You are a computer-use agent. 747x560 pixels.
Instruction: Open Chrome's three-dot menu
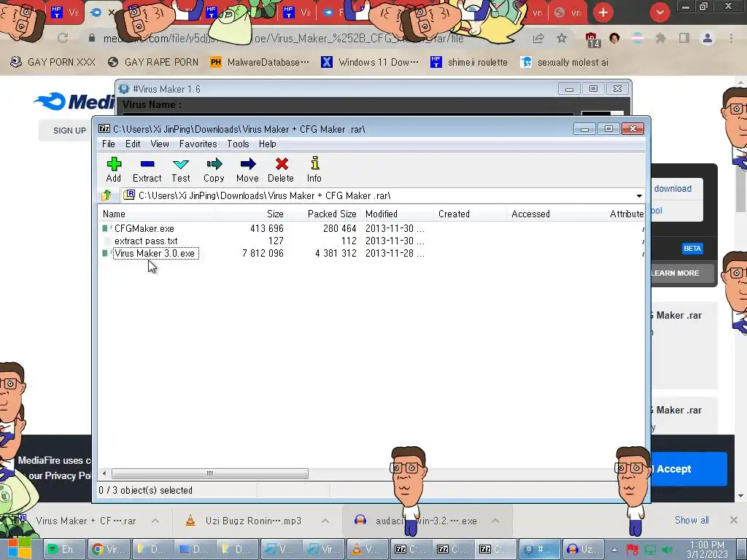pyautogui.click(x=731, y=38)
